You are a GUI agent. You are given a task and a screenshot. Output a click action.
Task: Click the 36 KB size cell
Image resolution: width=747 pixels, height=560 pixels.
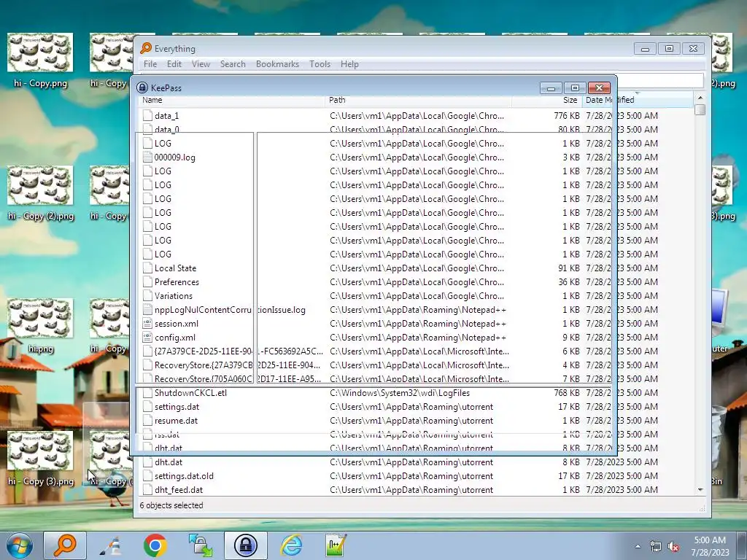pos(569,282)
